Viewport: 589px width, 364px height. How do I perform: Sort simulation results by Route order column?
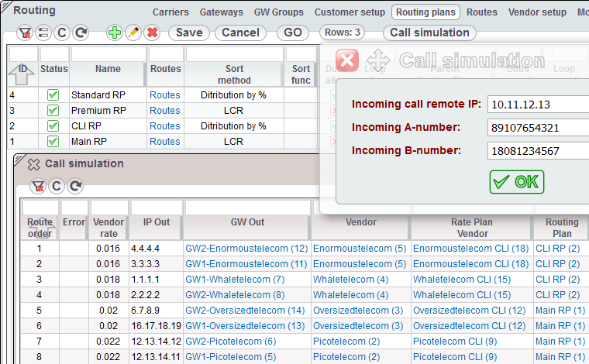[x=40, y=228]
